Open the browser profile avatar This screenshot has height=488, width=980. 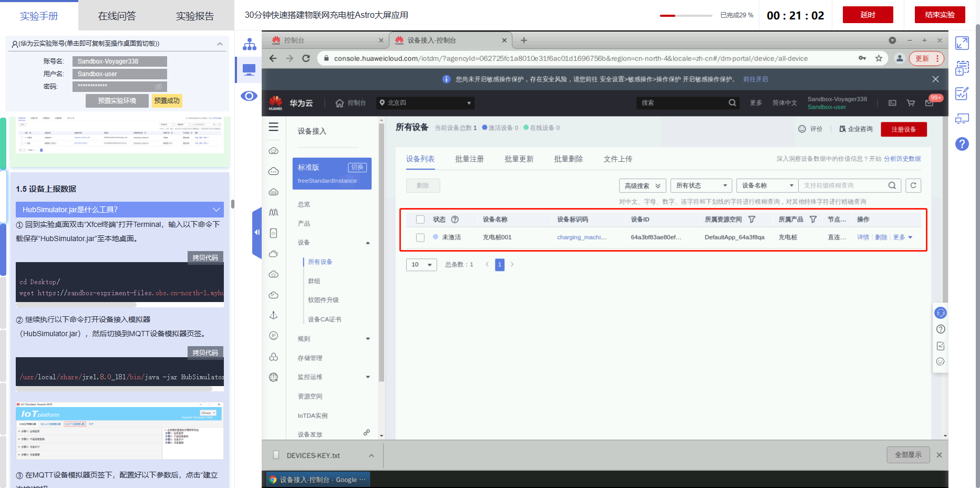pyautogui.click(x=900, y=58)
